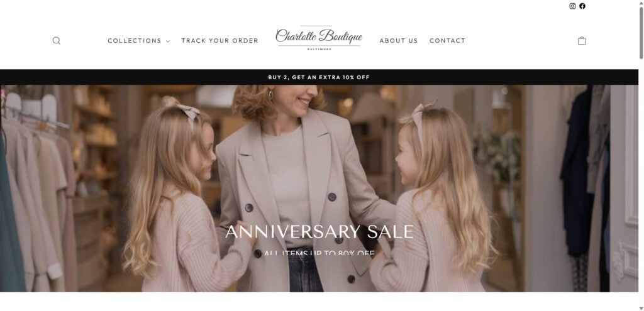Expand the Collections chevron arrow
This screenshot has width=644, height=311.
click(x=167, y=41)
